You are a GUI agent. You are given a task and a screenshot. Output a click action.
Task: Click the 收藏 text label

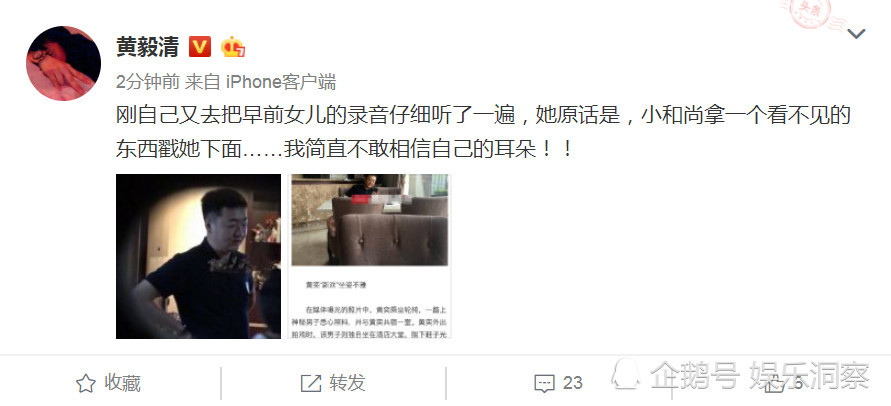[x=122, y=384]
